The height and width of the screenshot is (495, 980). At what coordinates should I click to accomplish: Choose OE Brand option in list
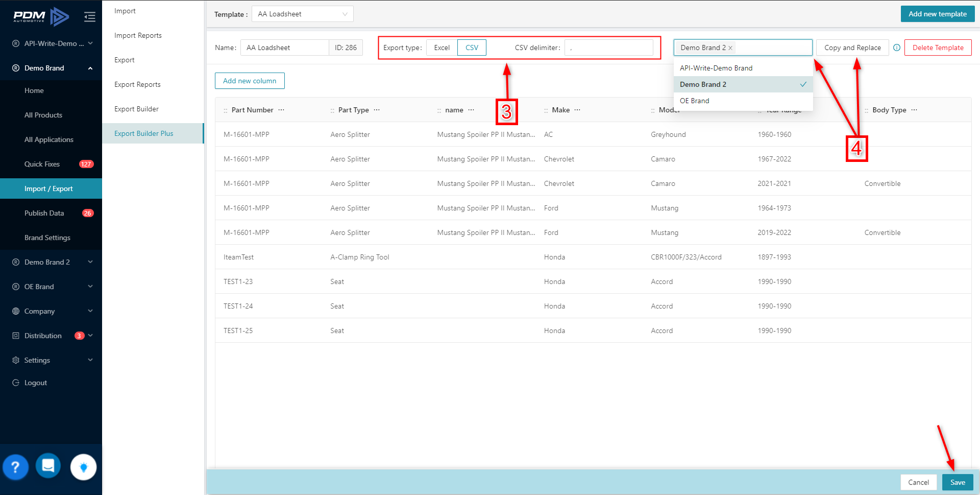pos(743,101)
